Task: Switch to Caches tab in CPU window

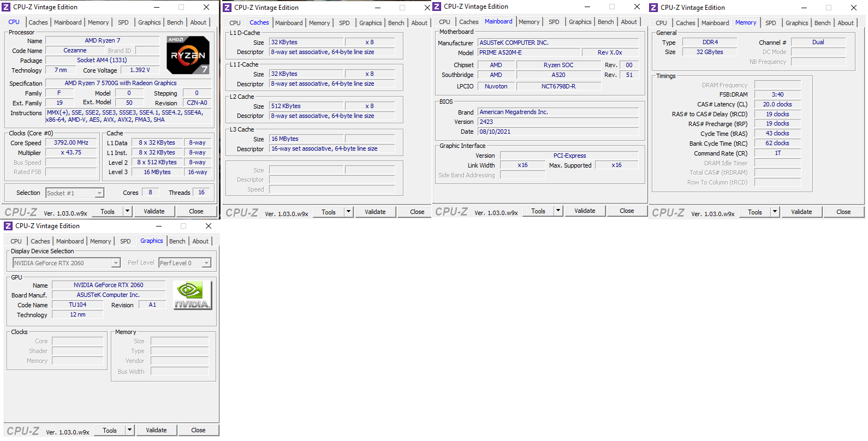Action: coord(38,22)
